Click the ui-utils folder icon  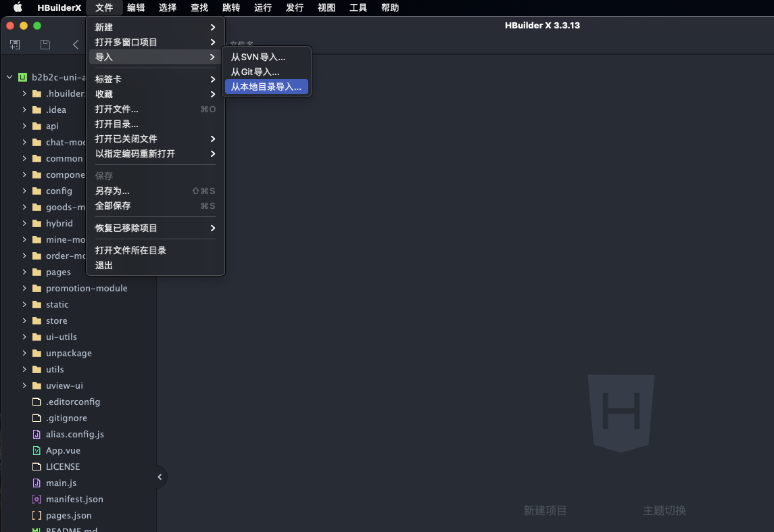37,337
